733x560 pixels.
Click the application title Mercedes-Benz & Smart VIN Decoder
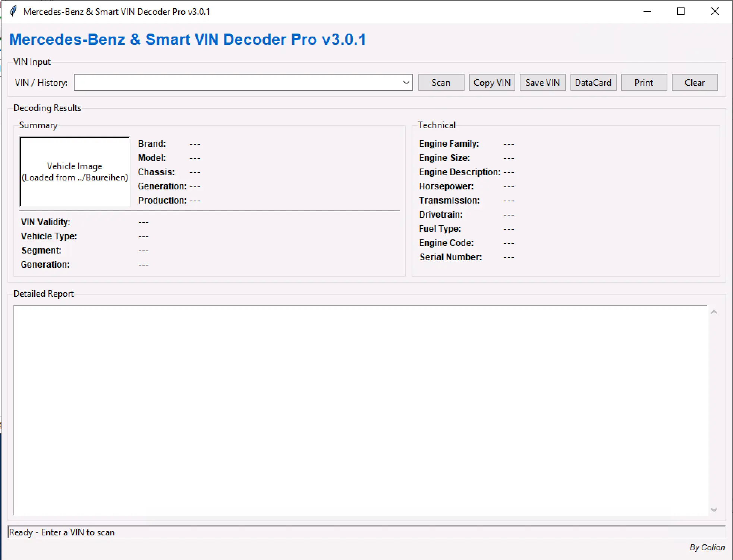point(188,39)
